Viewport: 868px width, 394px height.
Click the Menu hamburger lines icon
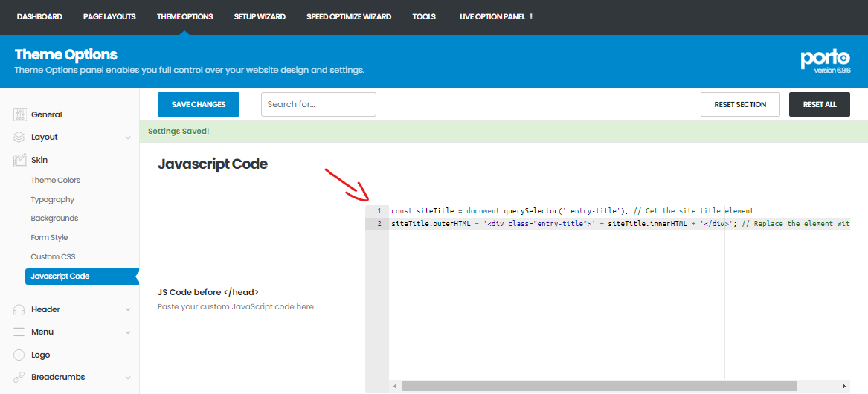tap(19, 332)
